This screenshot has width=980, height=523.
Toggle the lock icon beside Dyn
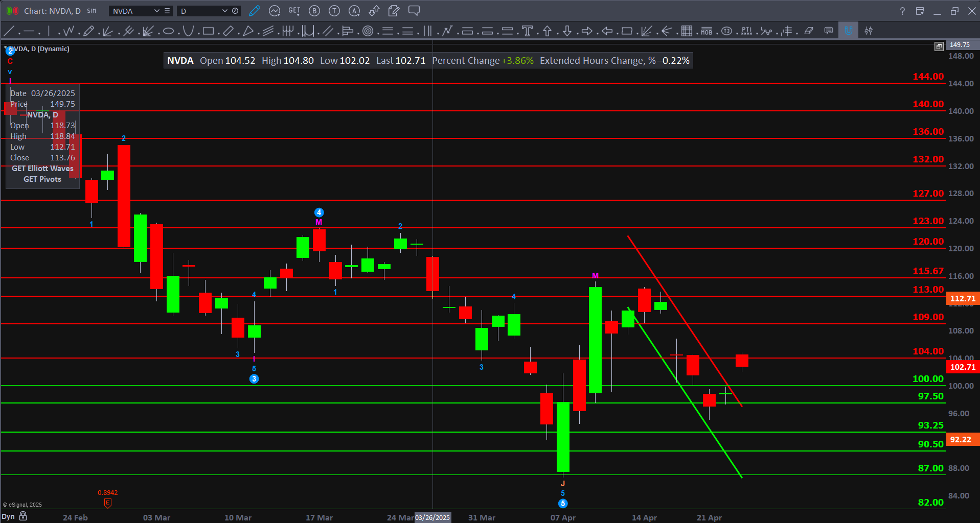click(x=23, y=516)
